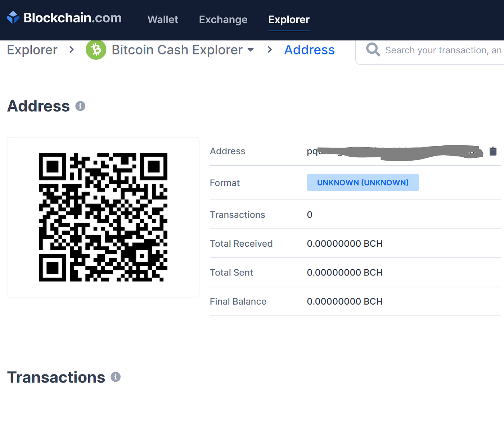Image resolution: width=504 pixels, height=426 pixels.
Task: Click the Bitcoin Cash Explorer breadcrumb text
Action: coord(177,50)
